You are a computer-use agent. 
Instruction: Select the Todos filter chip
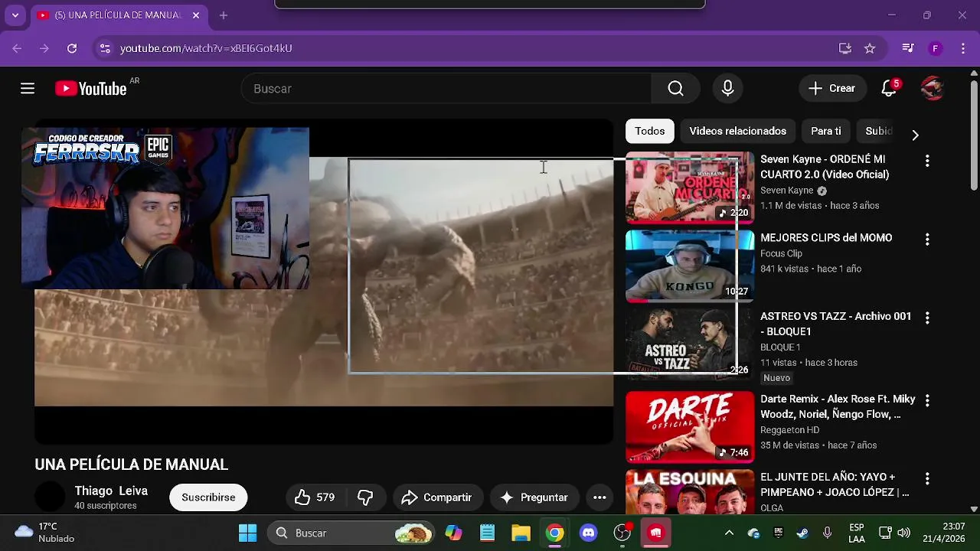click(650, 131)
